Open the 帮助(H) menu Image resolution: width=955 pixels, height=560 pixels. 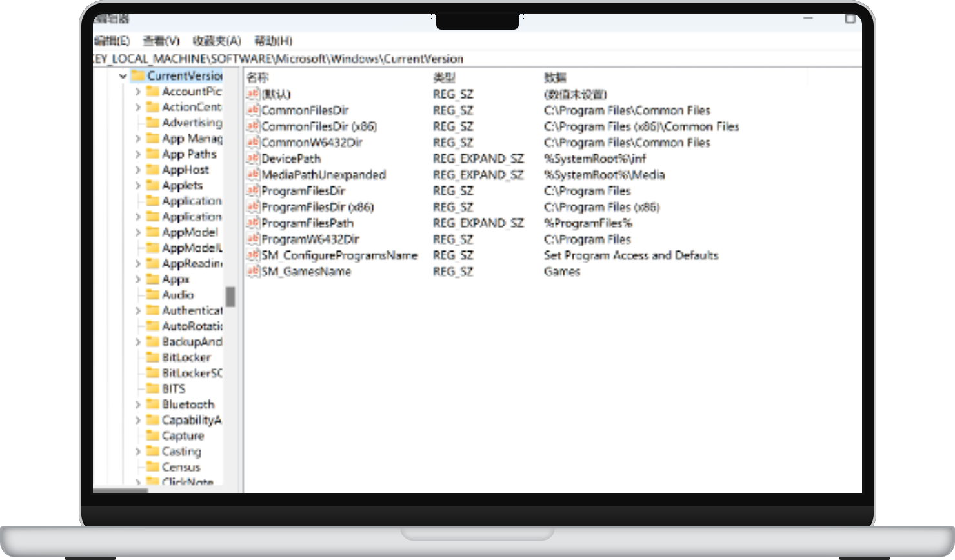click(273, 41)
